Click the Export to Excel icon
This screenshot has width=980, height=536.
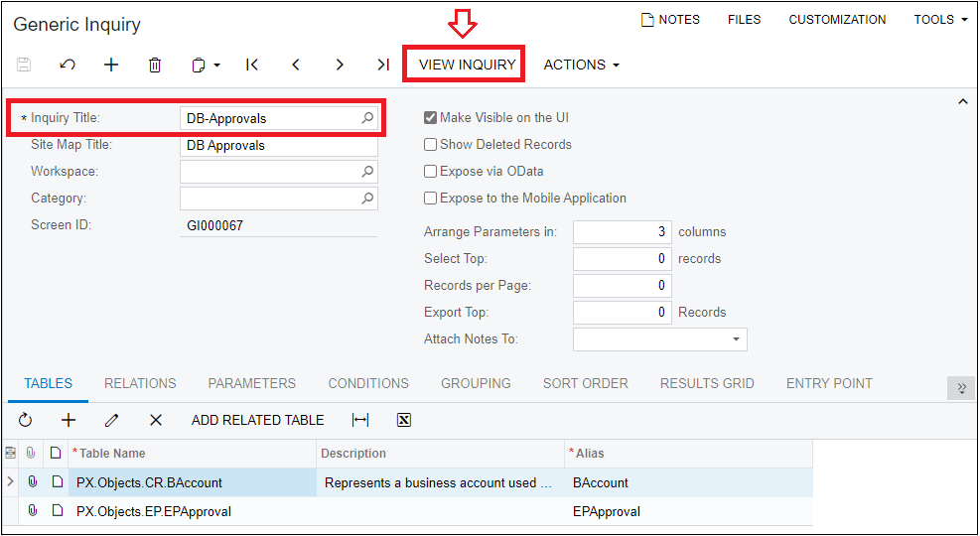click(404, 420)
